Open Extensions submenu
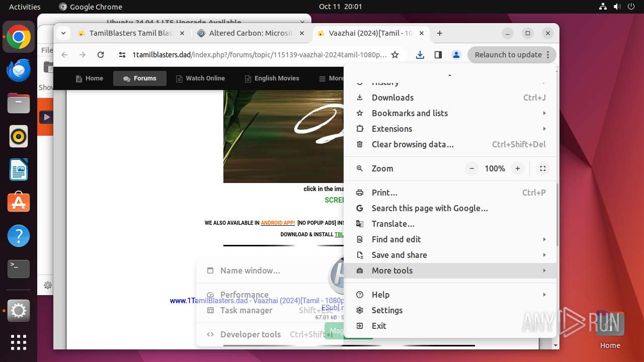The image size is (644, 362). [450, 129]
